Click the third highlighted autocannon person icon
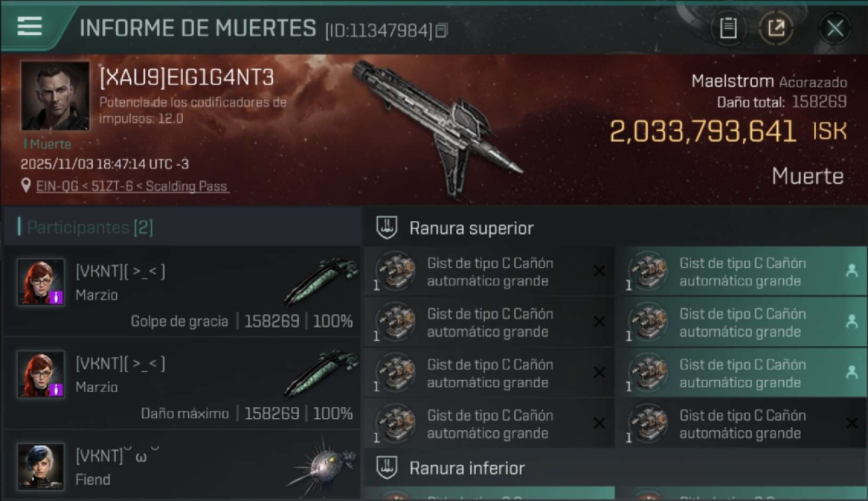The image size is (868, 501). (851, 373)
